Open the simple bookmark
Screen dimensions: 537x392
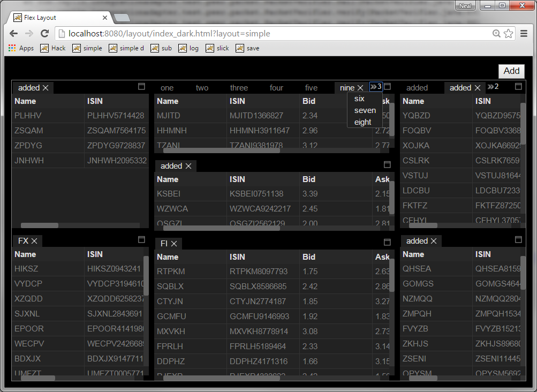87,48
